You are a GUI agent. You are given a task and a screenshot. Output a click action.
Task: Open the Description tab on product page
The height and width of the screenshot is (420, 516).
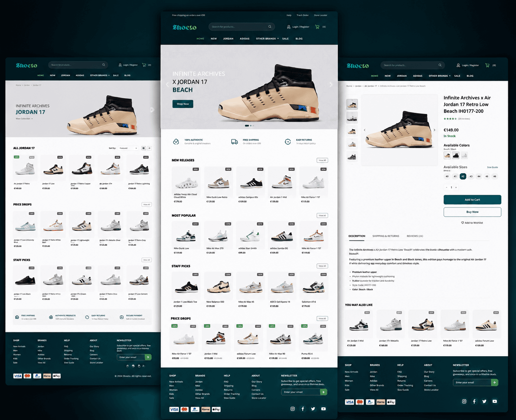pyautogui.click(x=357, y=236)
